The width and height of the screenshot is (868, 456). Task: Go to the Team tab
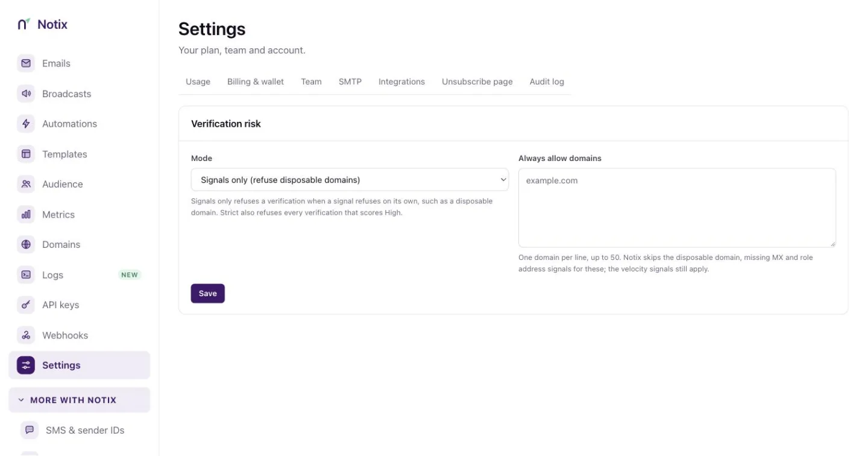[311, 81]
